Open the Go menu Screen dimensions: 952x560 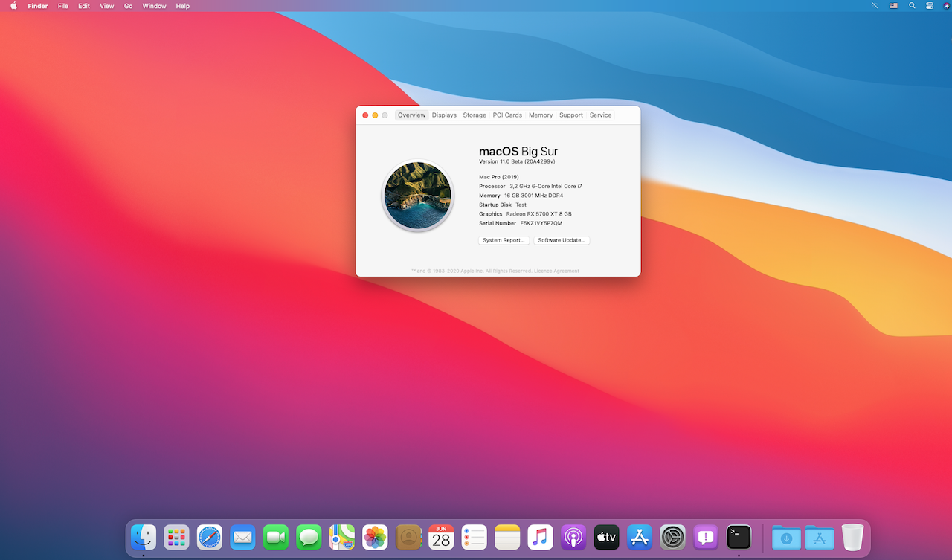pyautogui.click(x=129, y=6)
